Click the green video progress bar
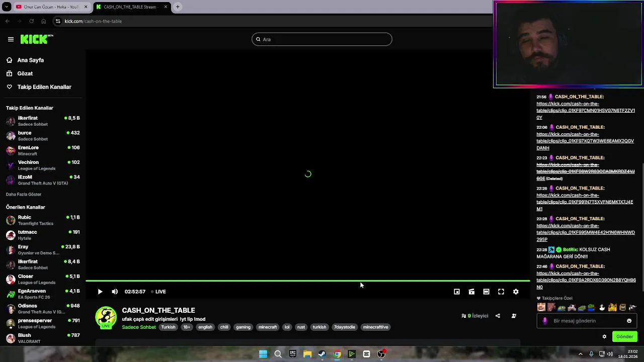 pyautogui.click(x=307, y=281)
